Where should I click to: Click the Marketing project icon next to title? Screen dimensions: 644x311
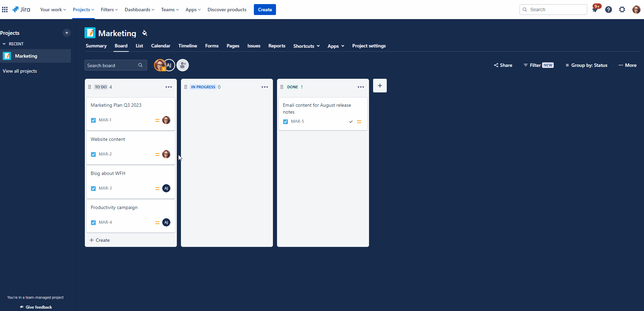[90, 33]
